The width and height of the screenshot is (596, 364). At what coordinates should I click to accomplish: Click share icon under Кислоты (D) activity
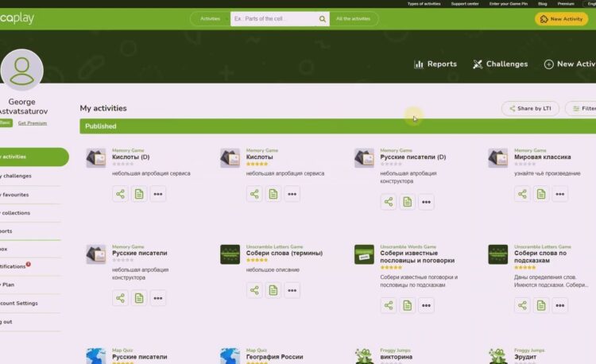point(120,194)
